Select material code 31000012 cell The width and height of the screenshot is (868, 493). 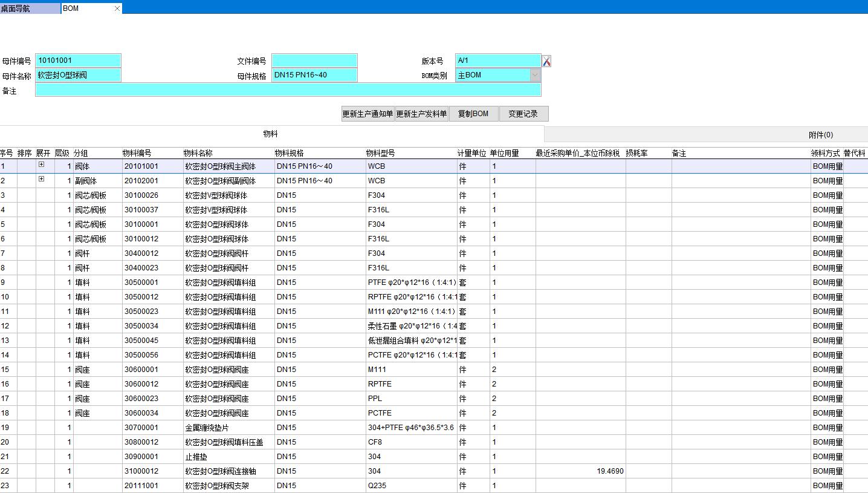141,471
